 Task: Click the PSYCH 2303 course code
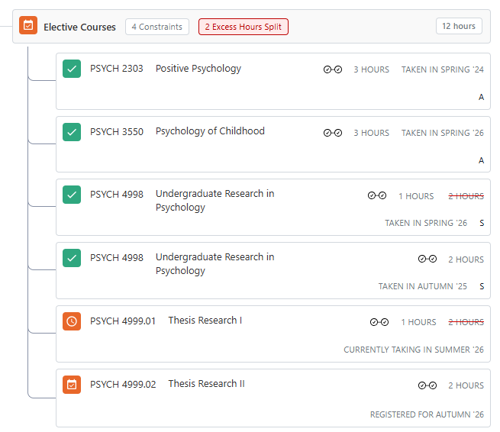117,69
